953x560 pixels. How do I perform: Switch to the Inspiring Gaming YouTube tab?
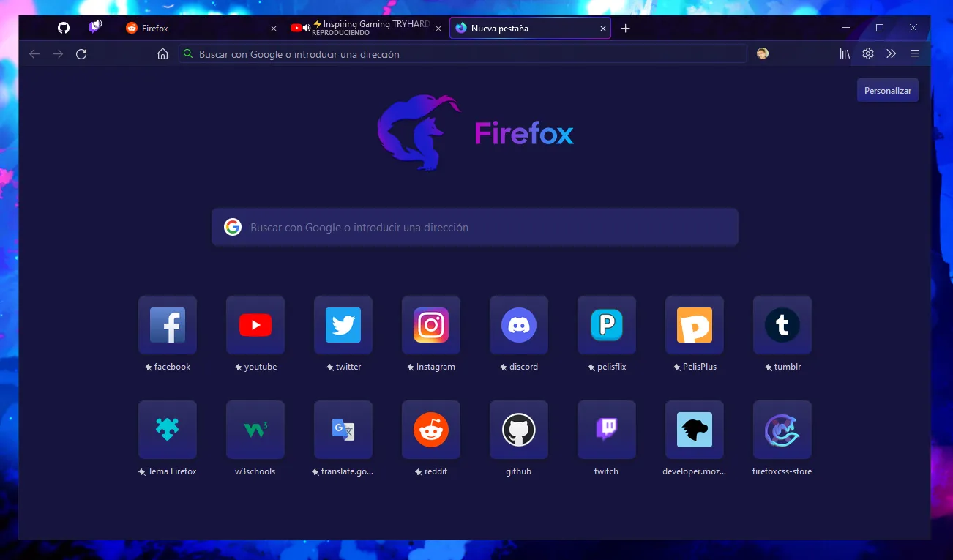coord(366,28)
